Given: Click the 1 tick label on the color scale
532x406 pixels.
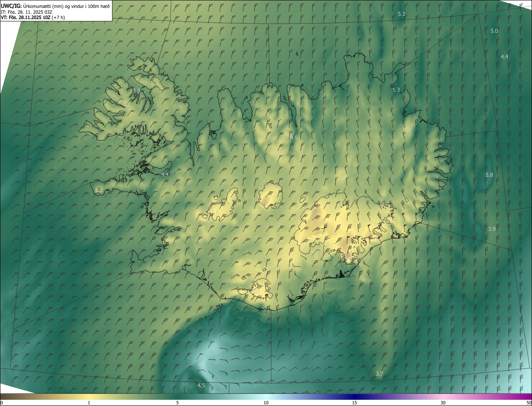Looking at the screenshot, I should 89,403.
